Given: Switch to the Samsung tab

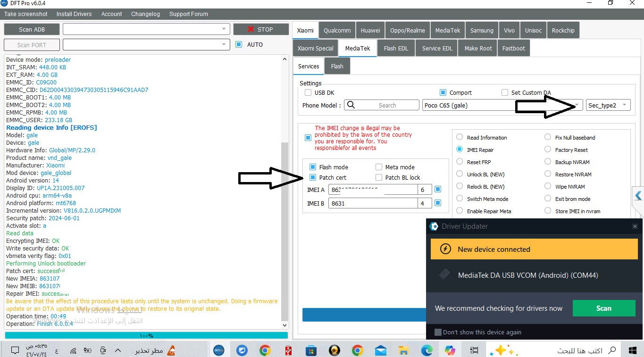Looking at the screenshot, I should tap(482, 30).
